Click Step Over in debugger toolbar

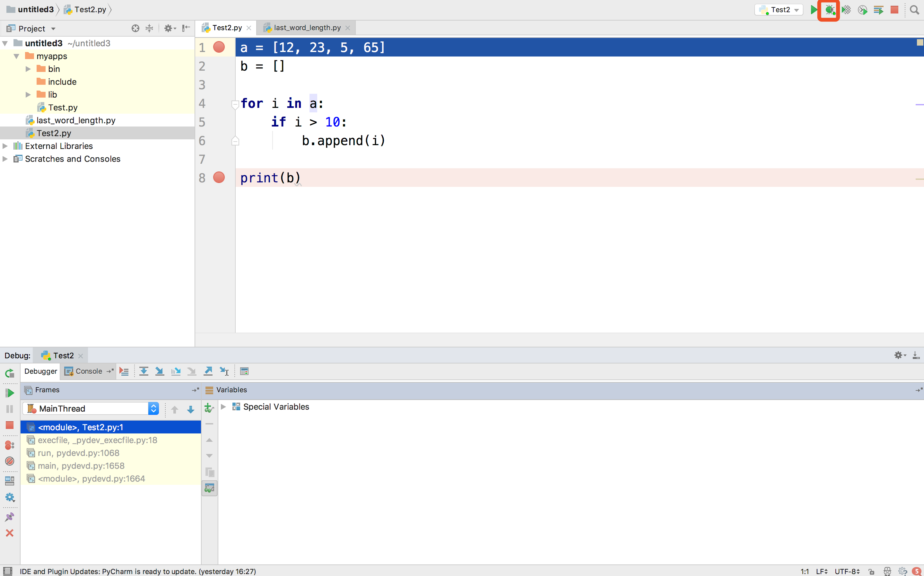coord(144,371)
